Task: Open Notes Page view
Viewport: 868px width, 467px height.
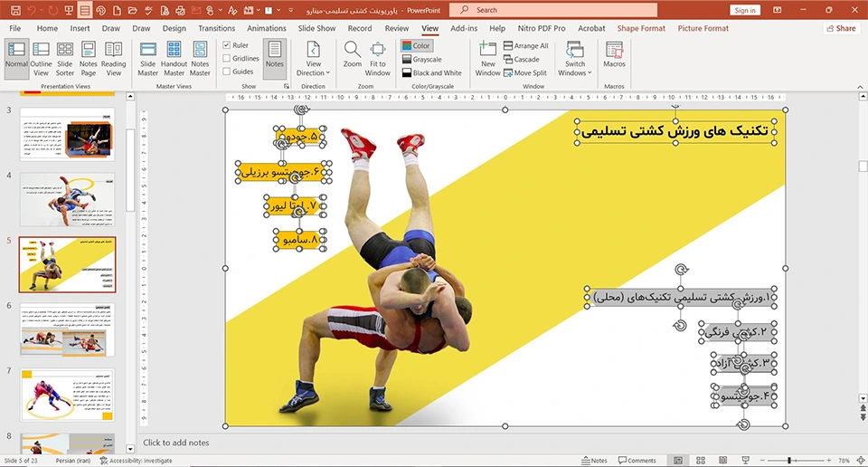Action: pyautogui.click(x=88, y=59)
